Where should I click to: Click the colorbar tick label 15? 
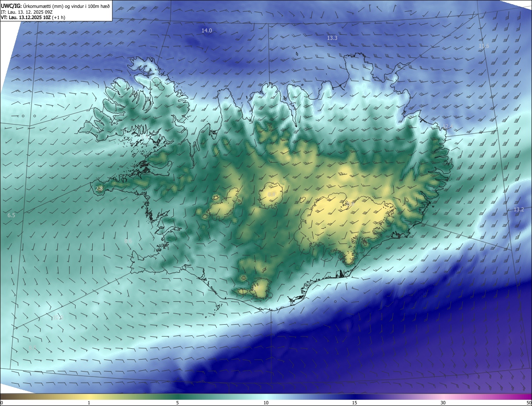tap(355, 403)
